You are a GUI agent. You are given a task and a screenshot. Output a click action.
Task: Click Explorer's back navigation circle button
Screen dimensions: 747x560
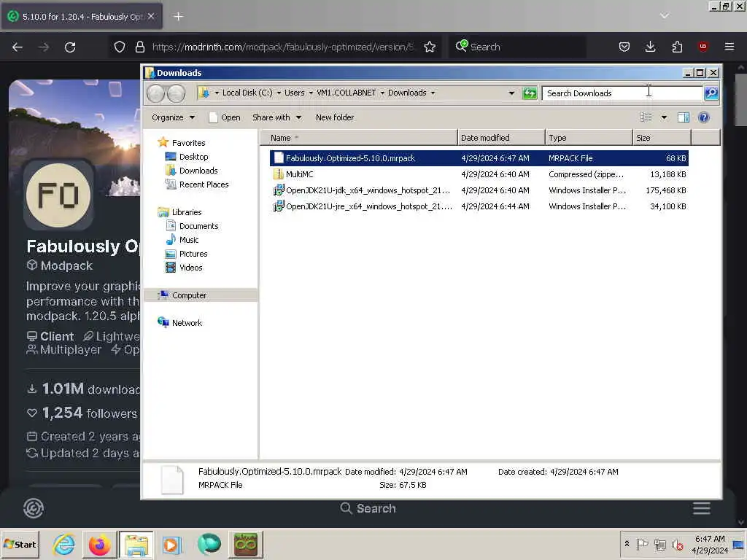[156, 93]
